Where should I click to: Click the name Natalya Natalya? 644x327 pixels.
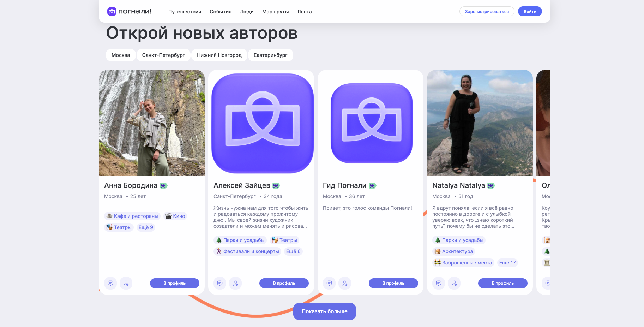[x=459, y=185]
